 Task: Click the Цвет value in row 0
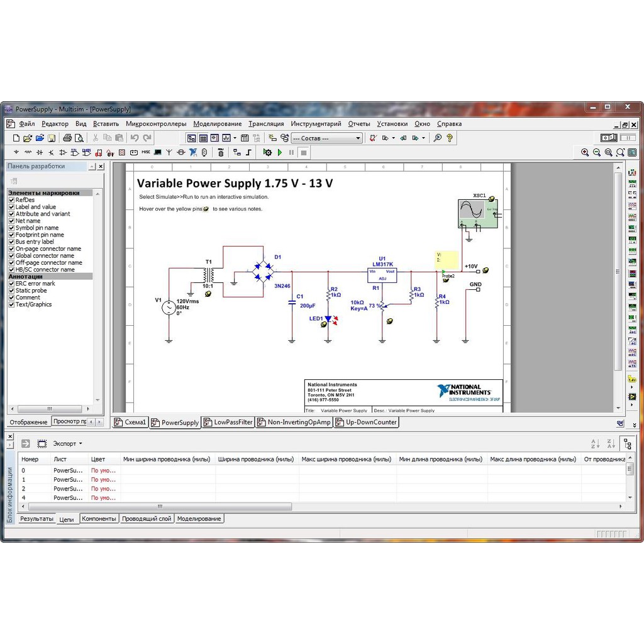[103, 470]
